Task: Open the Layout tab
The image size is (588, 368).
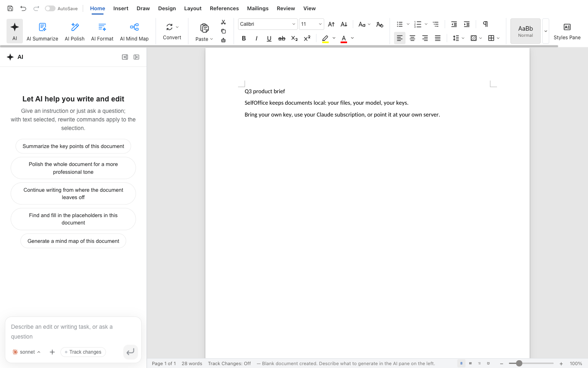Action: [x=193, y=9]
